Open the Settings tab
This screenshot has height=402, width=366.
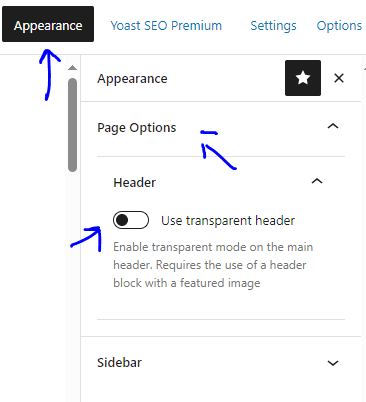(x=273, y=26)
